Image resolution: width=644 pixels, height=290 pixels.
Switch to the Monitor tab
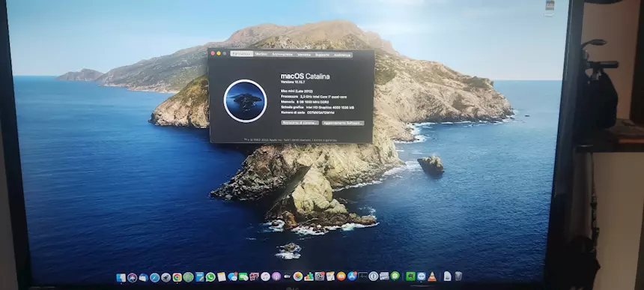pos(261,54)
